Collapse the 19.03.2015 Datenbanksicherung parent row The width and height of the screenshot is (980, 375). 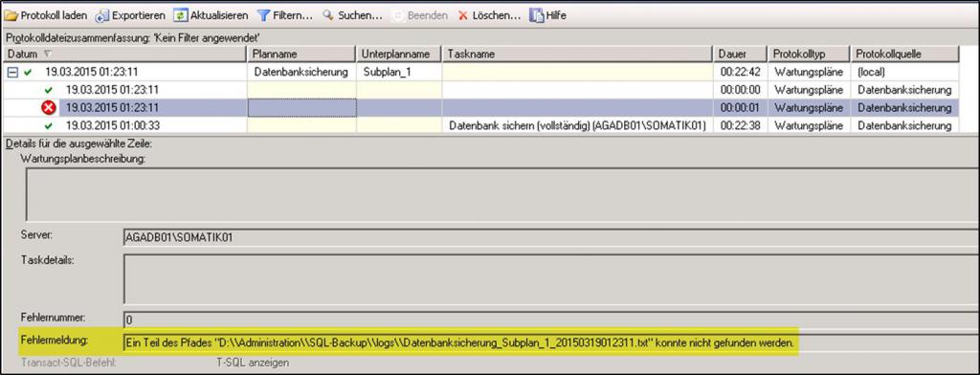[x=11, y=73]
